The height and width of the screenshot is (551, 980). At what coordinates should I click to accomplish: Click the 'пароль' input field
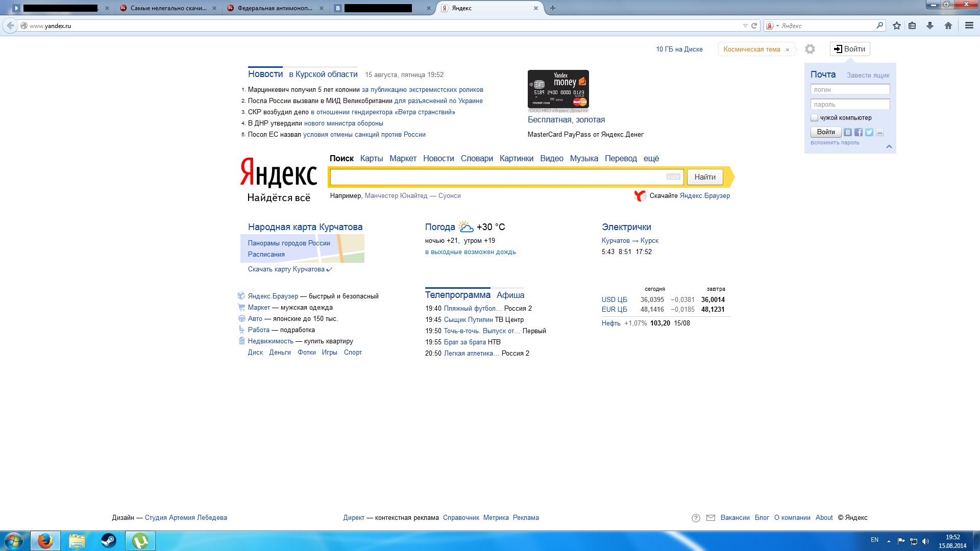pyautogui.click(x=850, y=105)
